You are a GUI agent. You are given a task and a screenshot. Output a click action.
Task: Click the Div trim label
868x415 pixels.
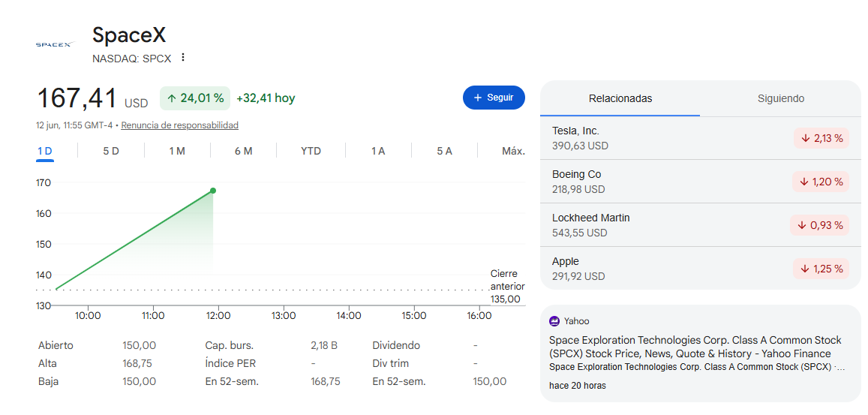pyautogui.click(x=391, y=364)
